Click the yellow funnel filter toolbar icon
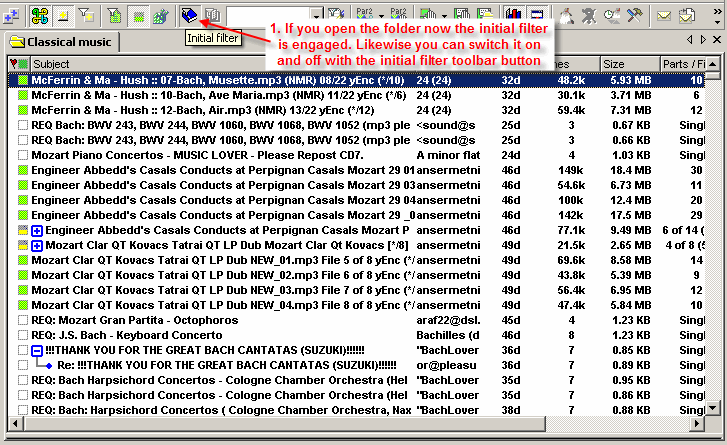Viewport: 727px width, 445px height. coord(86,15)
